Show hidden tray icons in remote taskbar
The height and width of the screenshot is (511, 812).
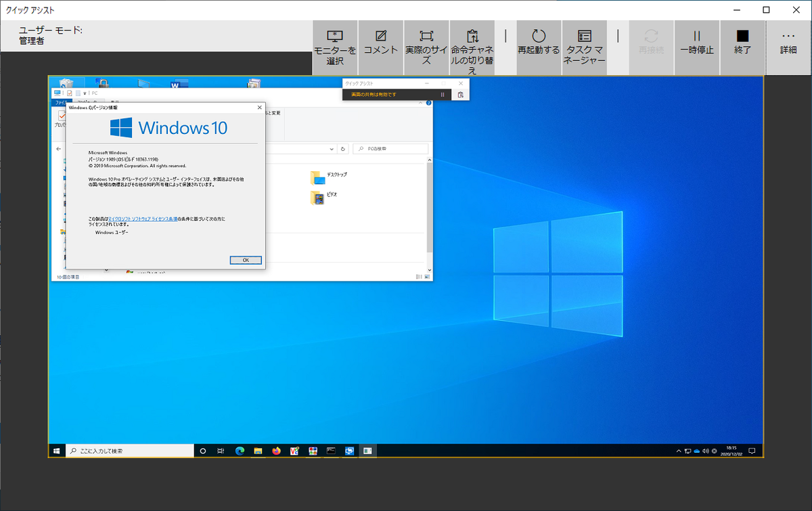tap(679, 451)
